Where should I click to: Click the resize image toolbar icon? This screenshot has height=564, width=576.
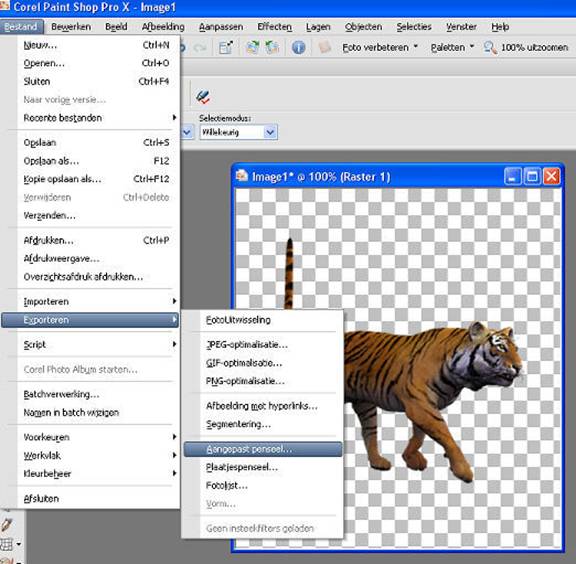(226, 47)
